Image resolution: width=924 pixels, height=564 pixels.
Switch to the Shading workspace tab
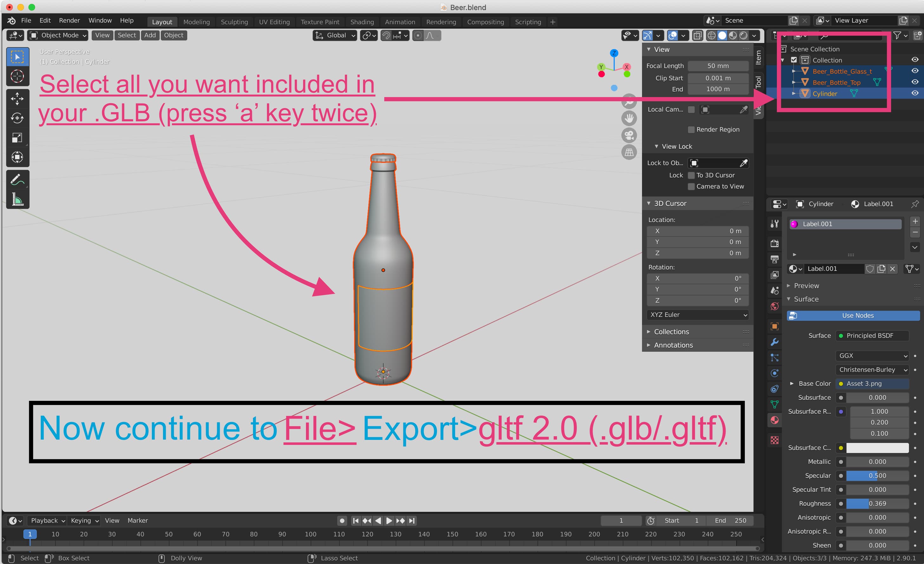coord(362,22)
